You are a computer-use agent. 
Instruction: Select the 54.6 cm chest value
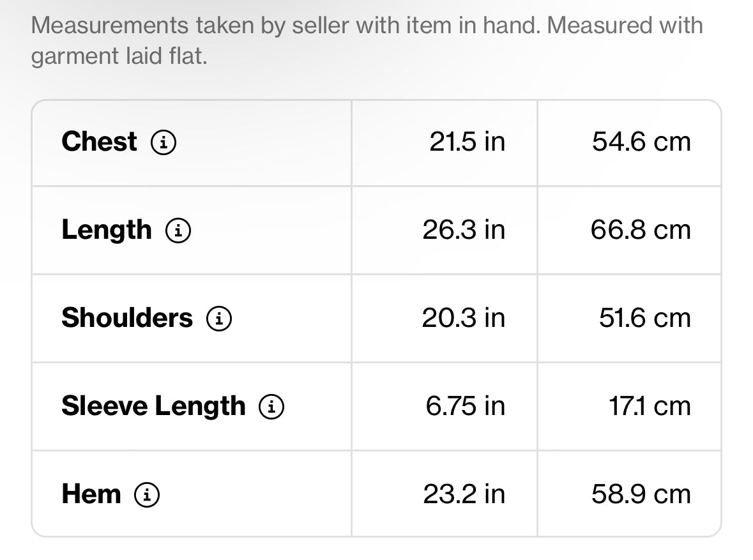pyautogui.click(x=641, y=142)
